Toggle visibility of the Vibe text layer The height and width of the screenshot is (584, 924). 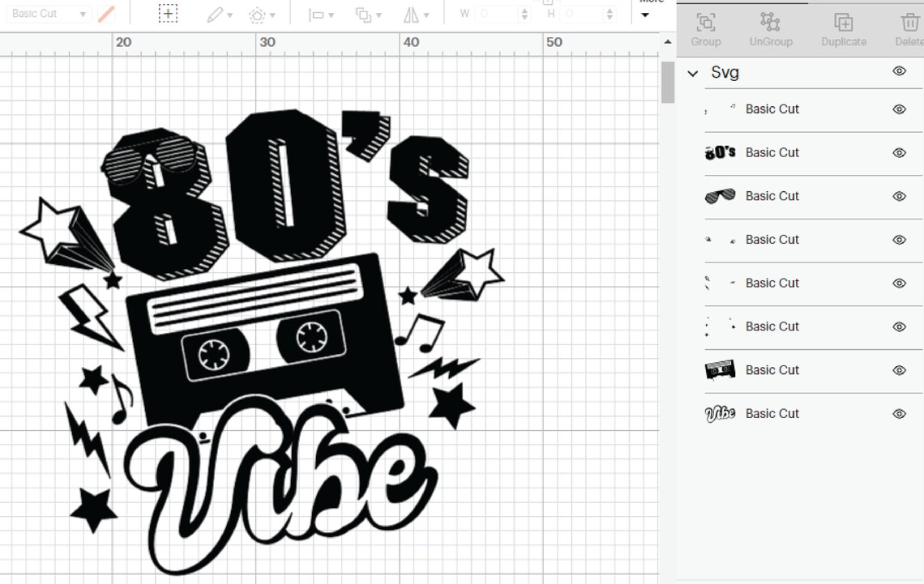[899, 413]
